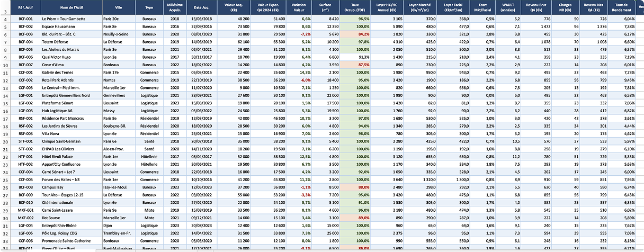The image size is (644, 252).
Task: Select the 'Surface (m²)' header cell
Action: click(x=325, y=7)
